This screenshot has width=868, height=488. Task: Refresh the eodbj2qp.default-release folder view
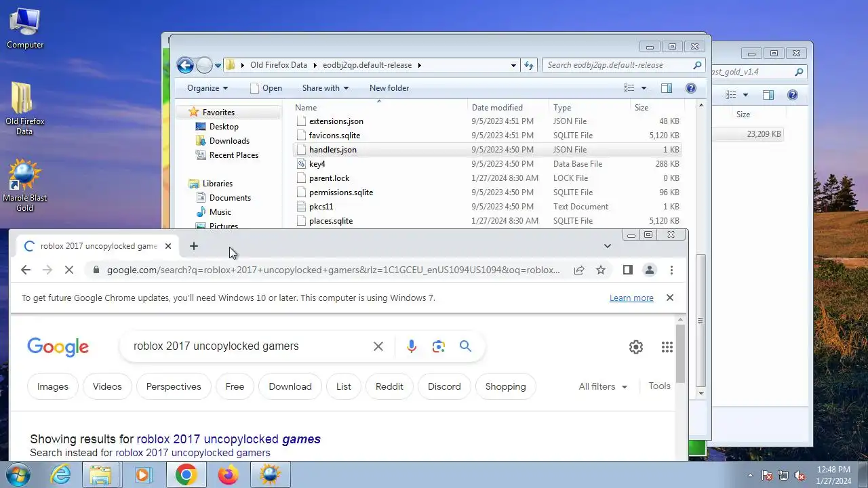[530, 65]
